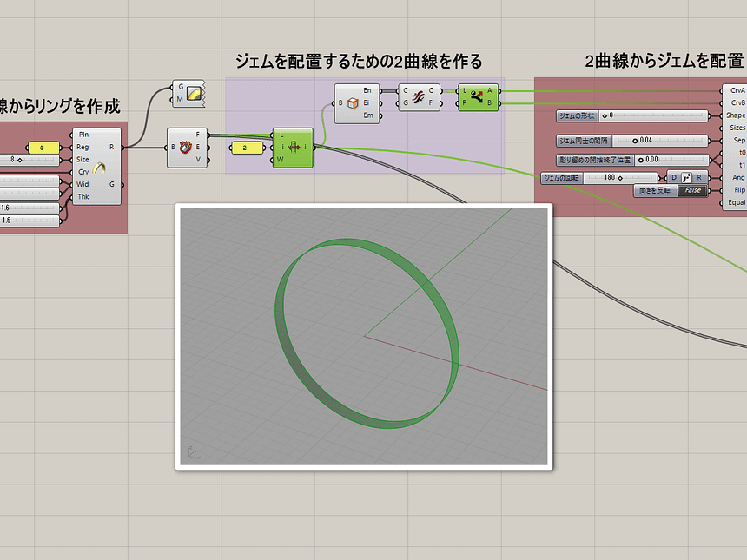The image size is (747, 560).
Task: Click the ジェムの形状 slider grip at 0
Action: 605,115
